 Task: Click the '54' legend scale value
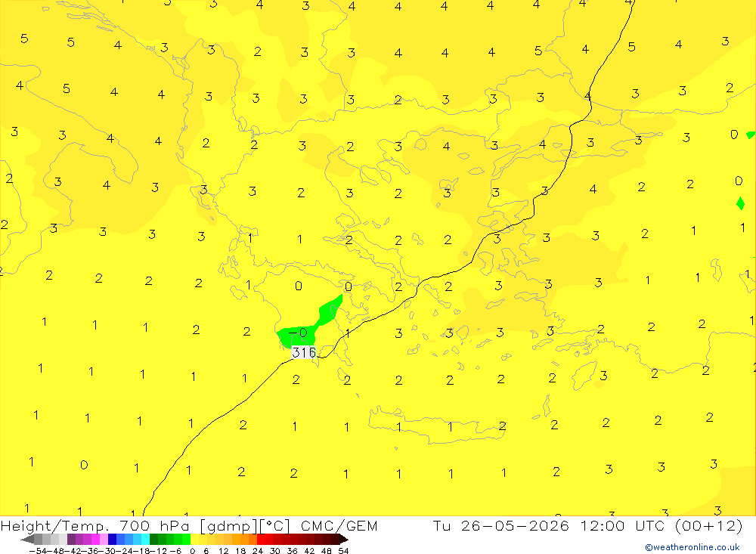tap(343, 551)
